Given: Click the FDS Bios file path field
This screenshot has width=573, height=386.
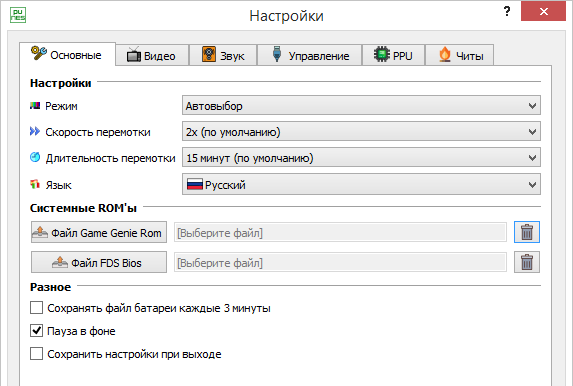Looking at the screenshot, I should (x=340, y=262).
